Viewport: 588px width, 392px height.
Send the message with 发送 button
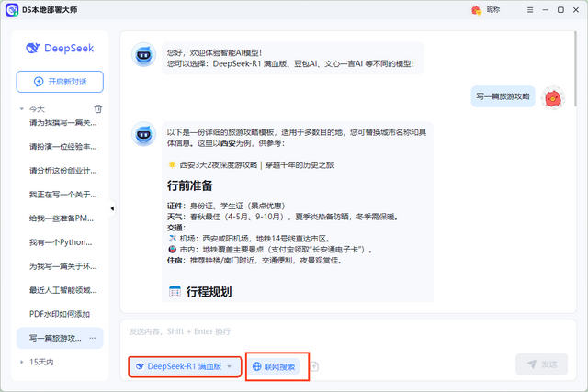[541, 364]
